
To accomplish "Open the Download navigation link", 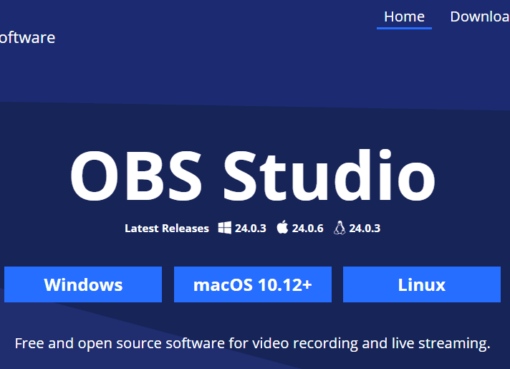I will [480, 17].
